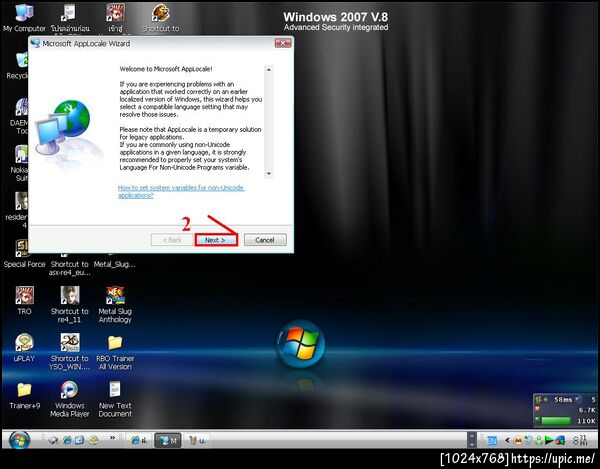This screenshot has width=600, height=469.
Task: Click the network meter 58ms gadget
Action: point(565,410)
